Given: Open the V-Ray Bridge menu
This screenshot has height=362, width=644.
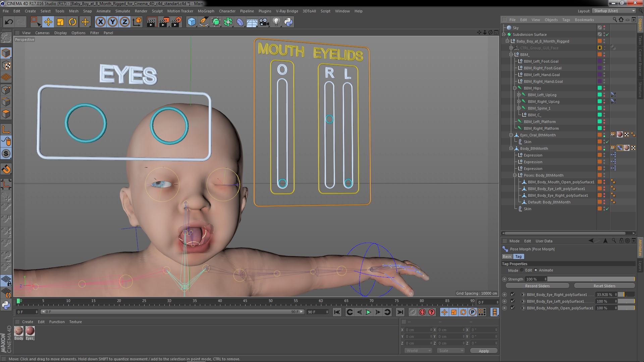Looking at the screenshot, I should (x=287, y=11).
